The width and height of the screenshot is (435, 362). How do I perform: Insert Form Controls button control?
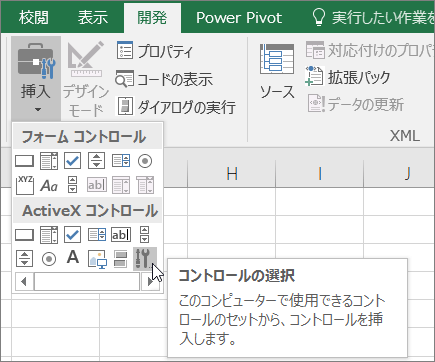click(24, 161)
